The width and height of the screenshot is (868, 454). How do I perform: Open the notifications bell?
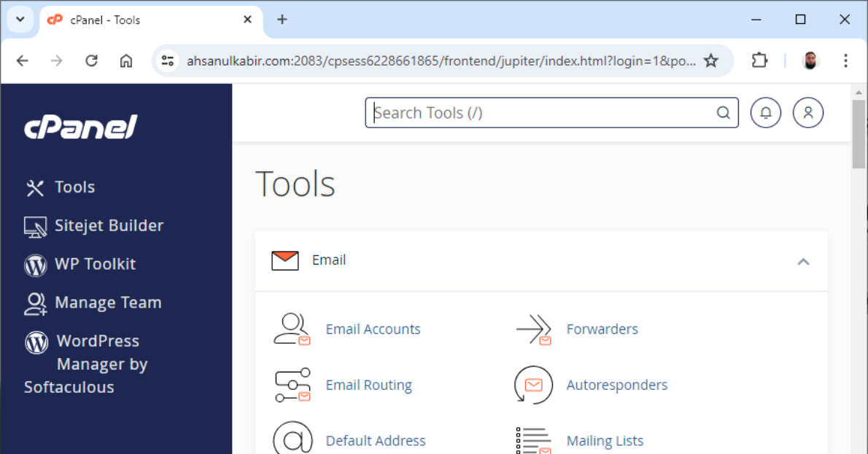coord(765,112)
